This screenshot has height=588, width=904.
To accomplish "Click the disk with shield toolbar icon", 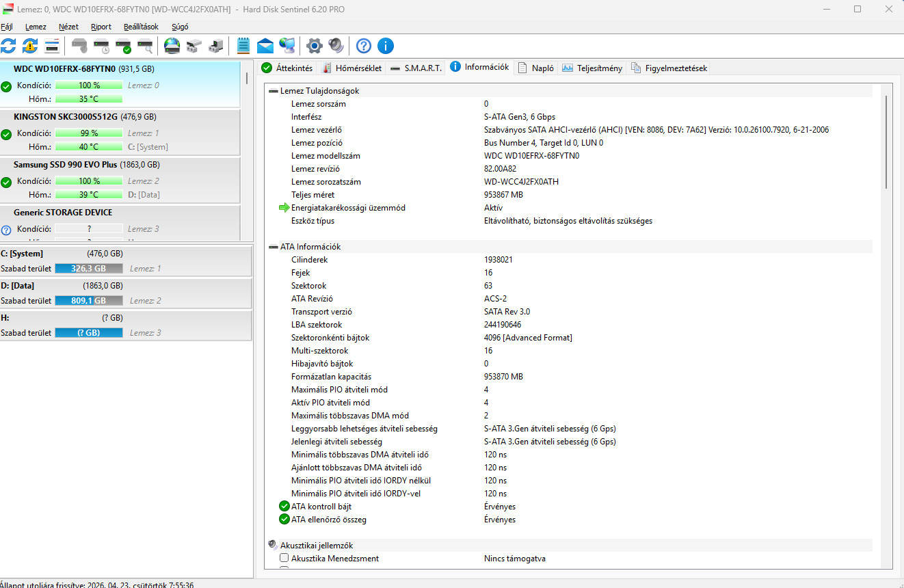I will (x=80, y=46).
